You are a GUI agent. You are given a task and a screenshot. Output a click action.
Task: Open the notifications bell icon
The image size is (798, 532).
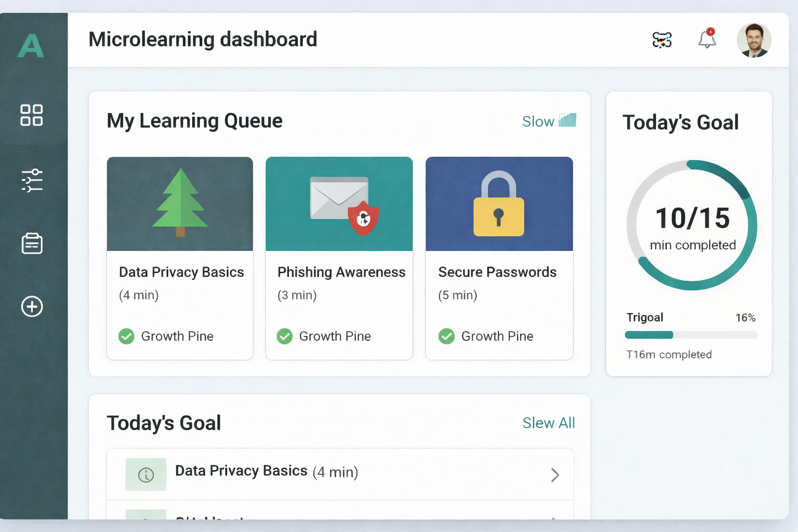click(x=707, y=39)
